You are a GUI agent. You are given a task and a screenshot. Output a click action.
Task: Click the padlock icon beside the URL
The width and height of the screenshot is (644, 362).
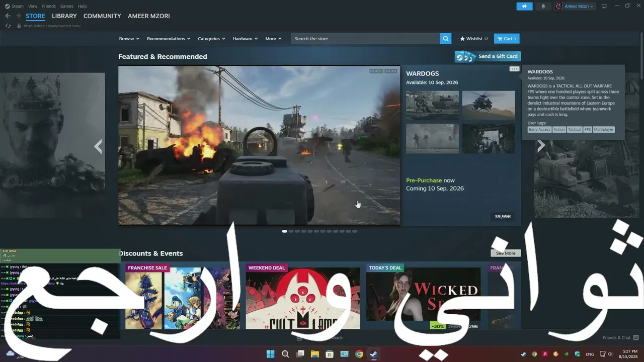point(19,26)
